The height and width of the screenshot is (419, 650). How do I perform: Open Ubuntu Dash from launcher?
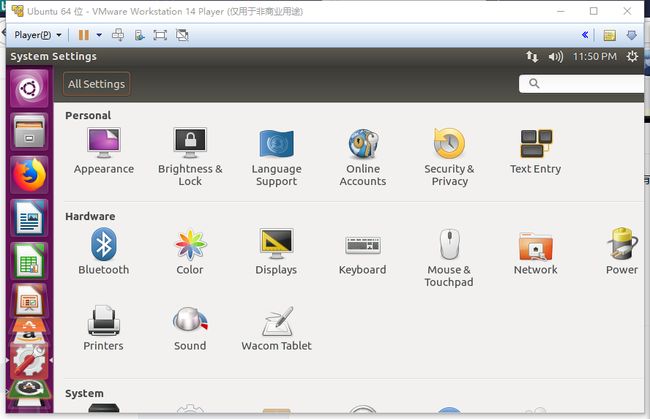[x=29, y=88]
